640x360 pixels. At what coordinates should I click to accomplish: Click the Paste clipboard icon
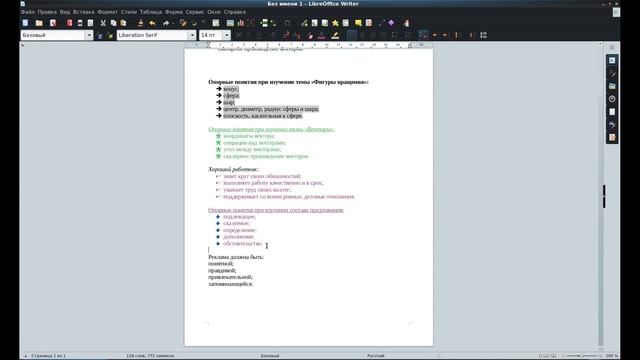click(x=123, y=23)
